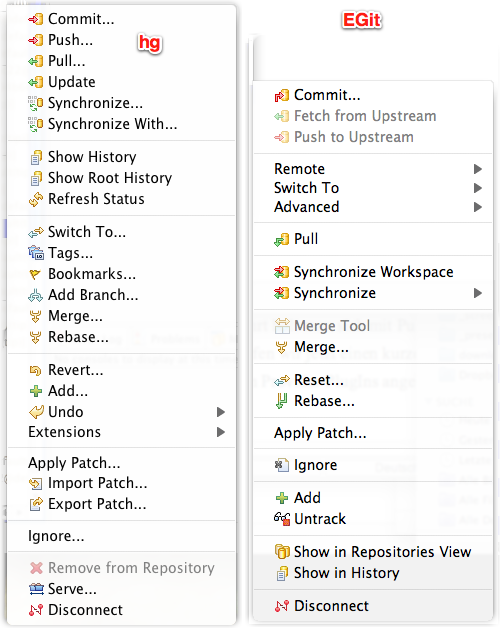Expand the EGit Synchronize submenu arrow
500x628 pixels.
[x=477, y=293]
